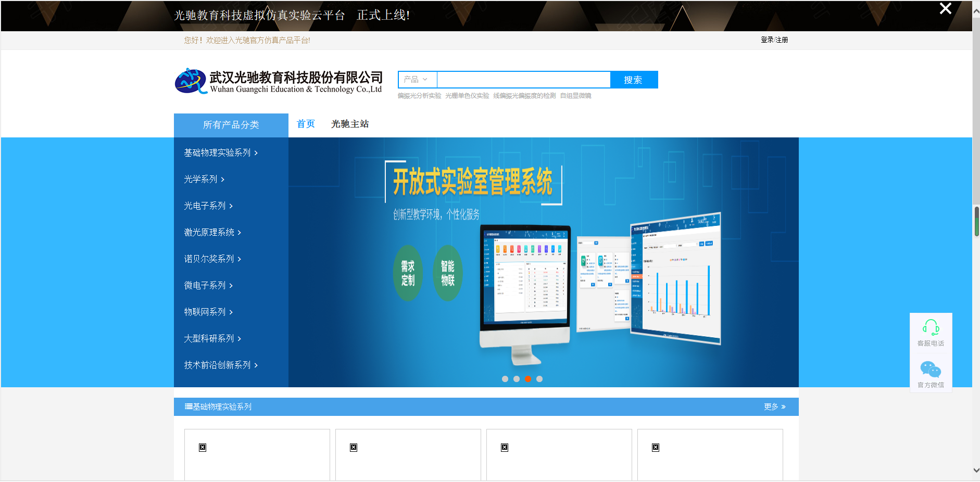
Task: Click the fourth broken product image thumbnail
Action: [656, 448]
